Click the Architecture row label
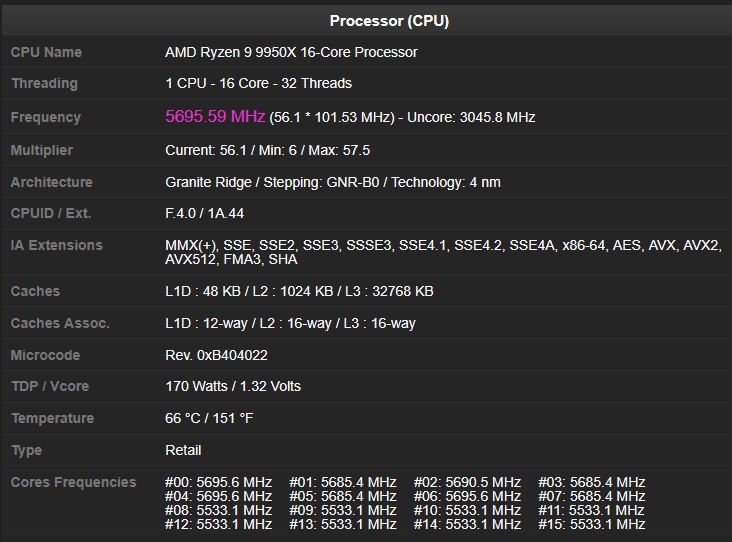 coord(51,182)
